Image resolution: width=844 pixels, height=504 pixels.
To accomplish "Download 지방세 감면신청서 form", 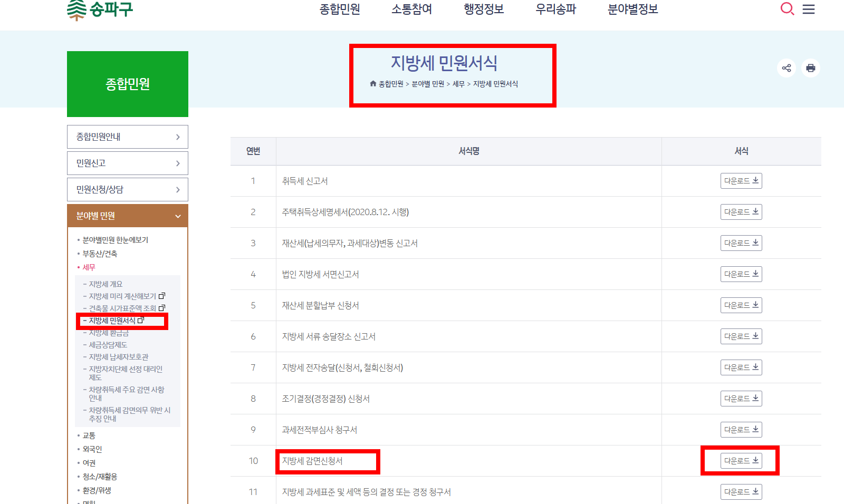I will coord(741,461).
